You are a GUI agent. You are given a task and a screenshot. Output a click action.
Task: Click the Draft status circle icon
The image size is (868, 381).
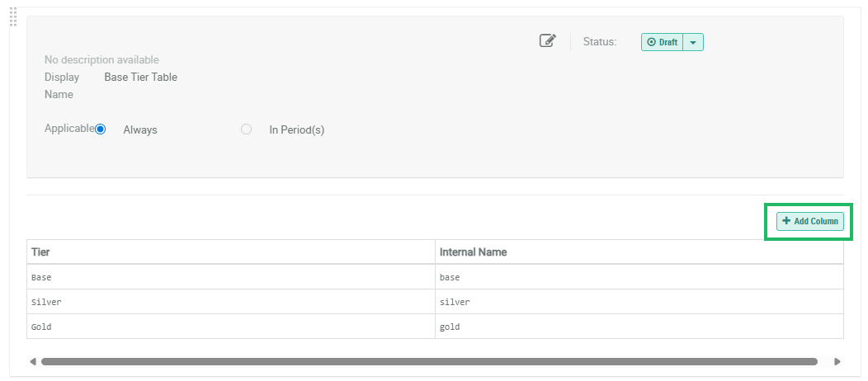(x=651, y=42)
